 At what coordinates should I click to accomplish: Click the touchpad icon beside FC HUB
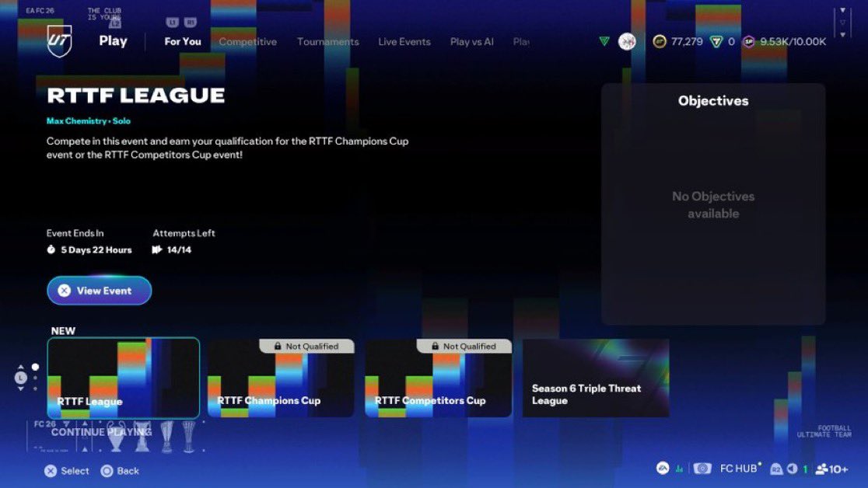702,469
